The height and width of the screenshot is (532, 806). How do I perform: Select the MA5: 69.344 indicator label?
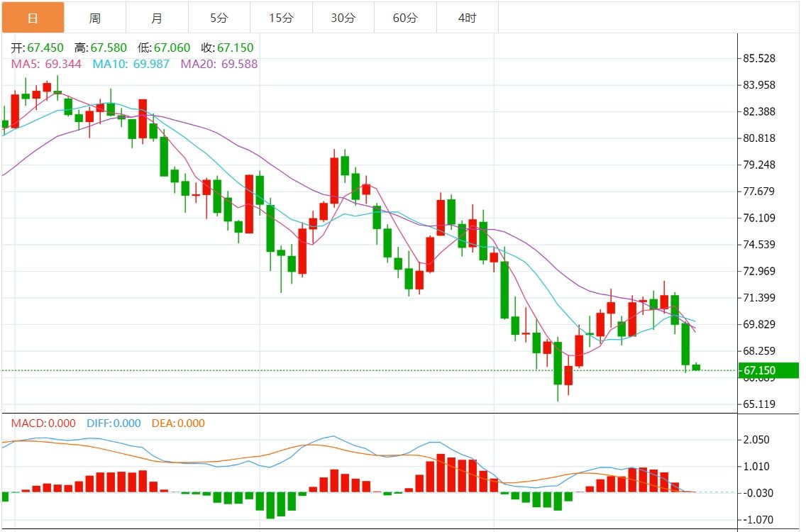pyautogui.click(x=46, y=65)
